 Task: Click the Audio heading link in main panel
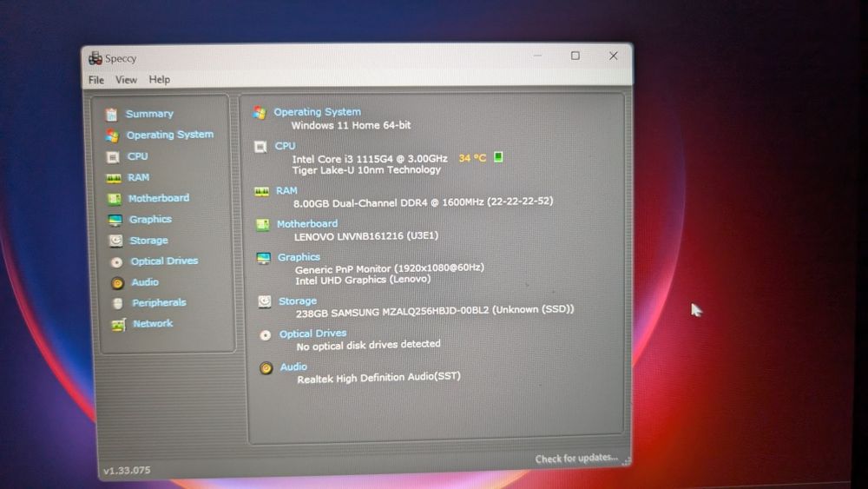pyautogui.click(x=293, y=367)
